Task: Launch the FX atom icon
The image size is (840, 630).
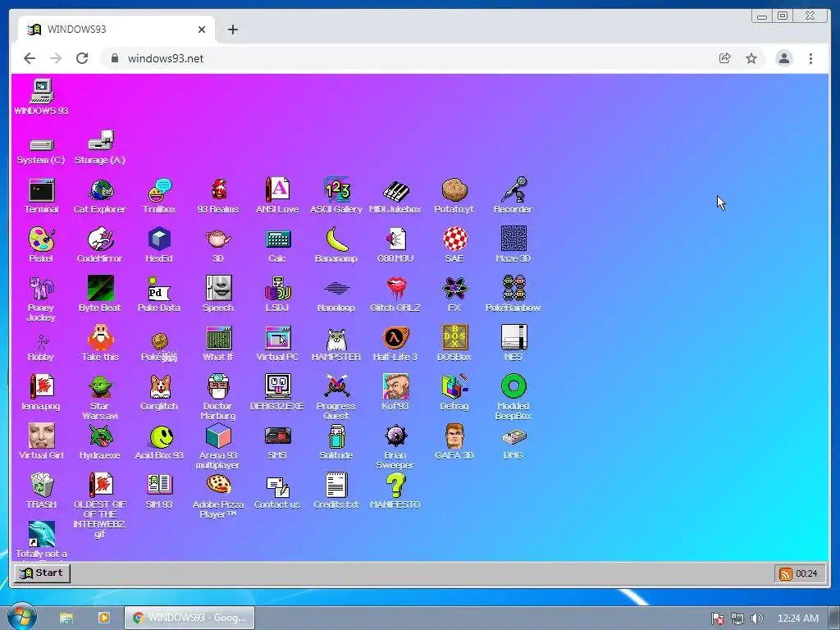Action: pos(454,289)
